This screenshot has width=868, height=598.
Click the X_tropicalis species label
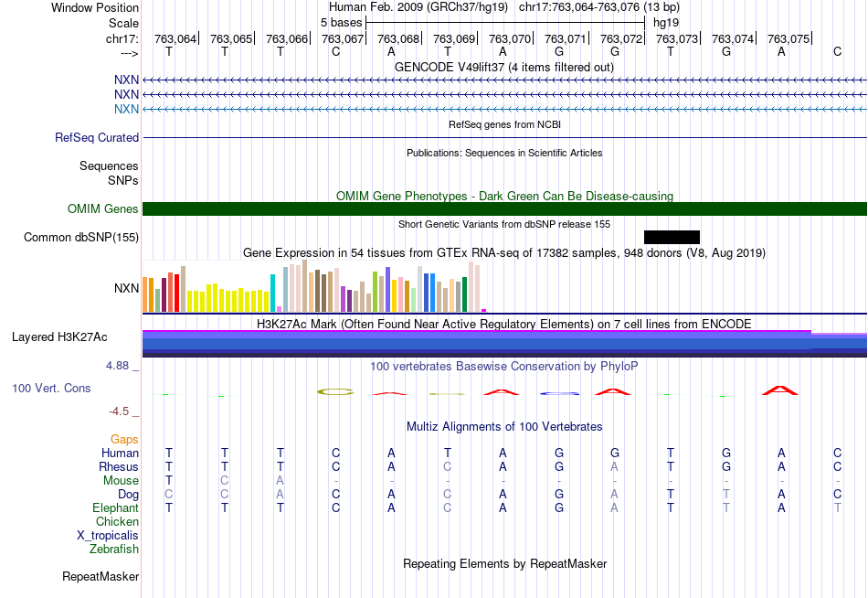click(x=108, y=536)
